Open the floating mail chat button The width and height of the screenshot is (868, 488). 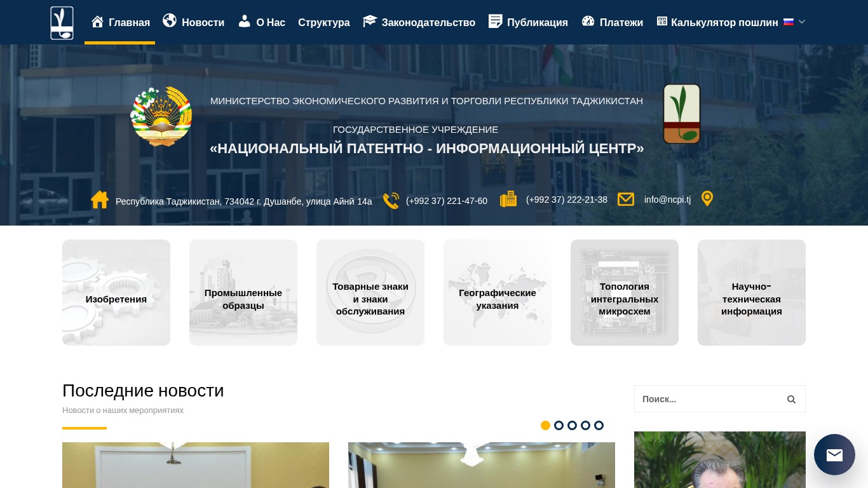coord(834,454)
